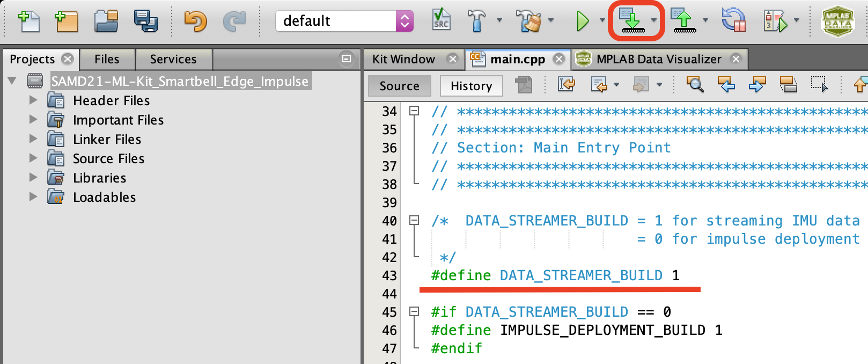
Task: Collapse comment fold at line 40
Action: tap(414, 221)
